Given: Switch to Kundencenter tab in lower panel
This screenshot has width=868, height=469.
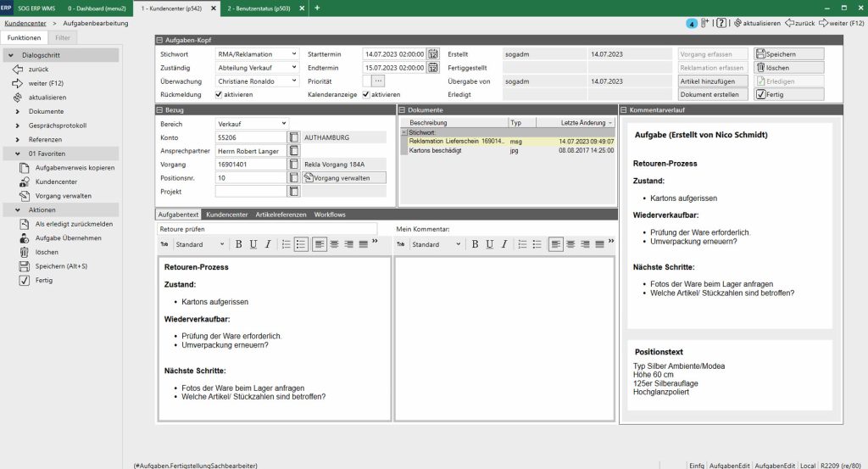Looking at the screenshot, I should click(x=227, y=215).
